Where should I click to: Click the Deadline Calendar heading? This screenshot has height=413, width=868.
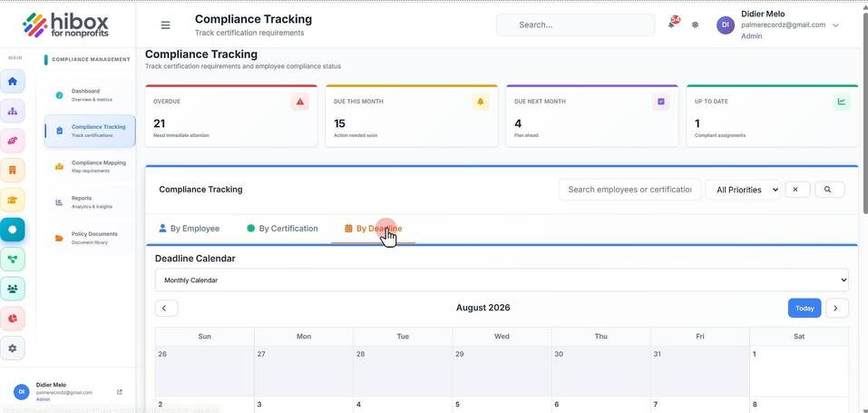tap(195, 259)
